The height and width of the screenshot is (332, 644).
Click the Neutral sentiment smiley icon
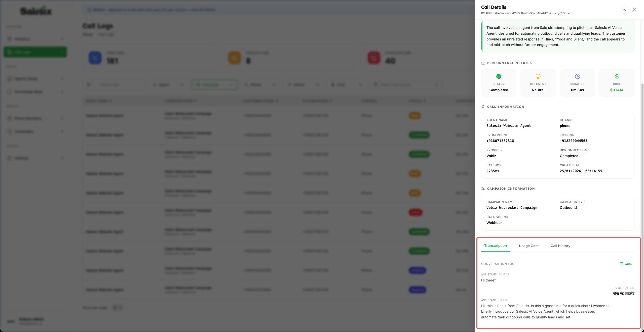point(538,76)
